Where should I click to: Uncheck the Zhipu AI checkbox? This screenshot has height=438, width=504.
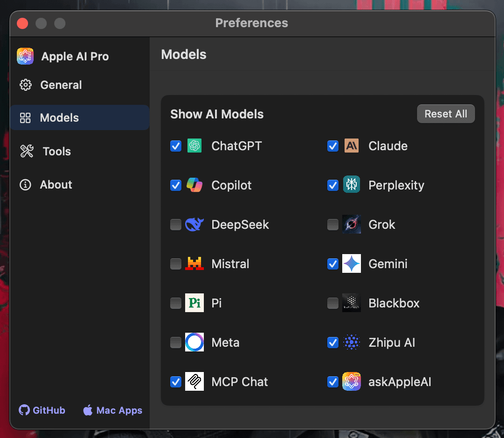pyautogui.click(x=332, y=342)
